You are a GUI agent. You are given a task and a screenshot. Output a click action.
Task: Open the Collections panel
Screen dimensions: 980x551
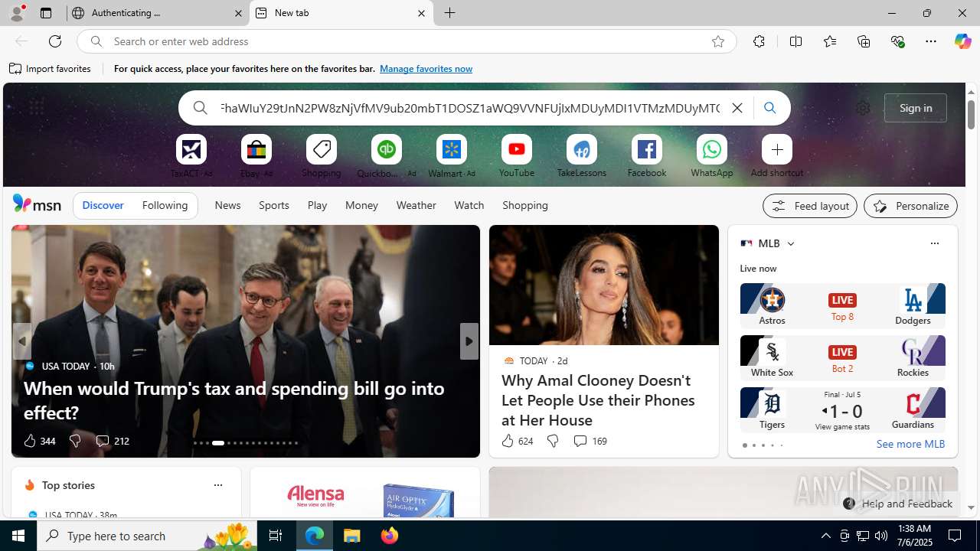pos(864,41)
